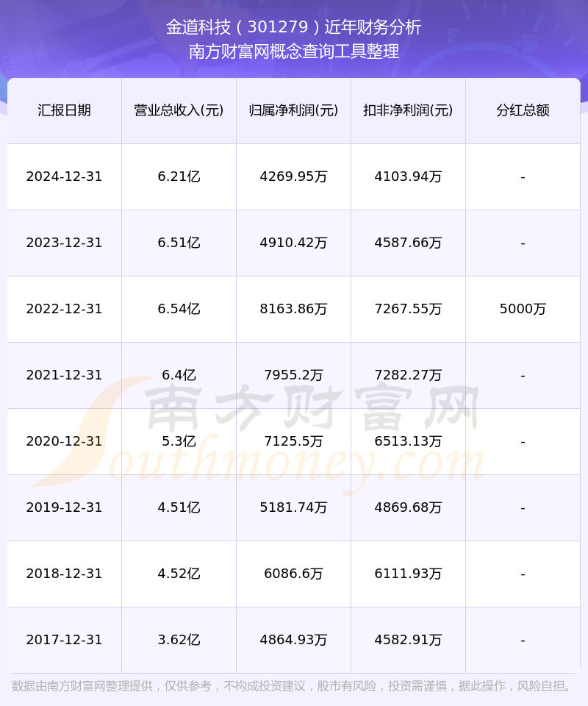
Task: Click the 南方财富网概念查询工具整理 subtitle
Action: pos(293,52)
